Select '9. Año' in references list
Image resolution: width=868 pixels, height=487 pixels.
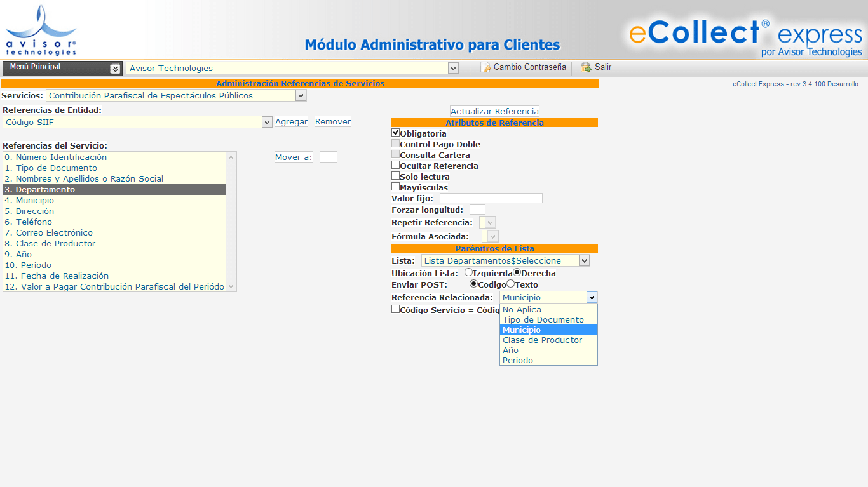click(x=114, y=254)
